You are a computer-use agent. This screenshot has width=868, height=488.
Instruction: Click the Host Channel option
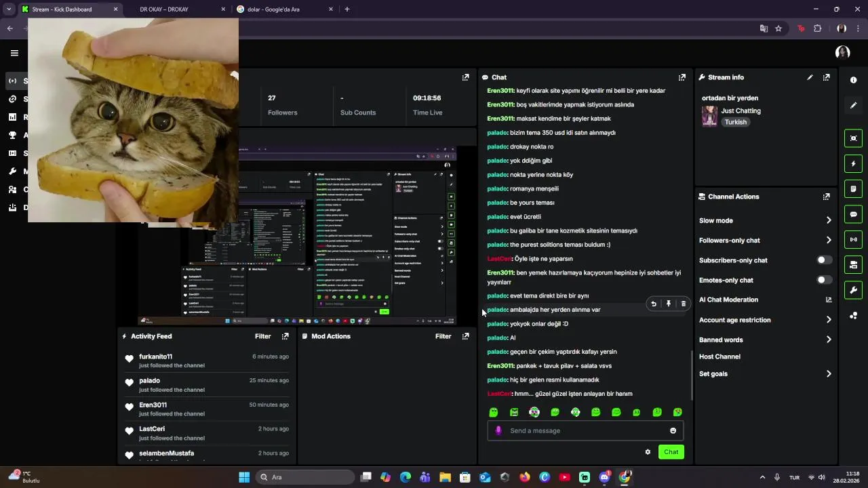[719, 357]
